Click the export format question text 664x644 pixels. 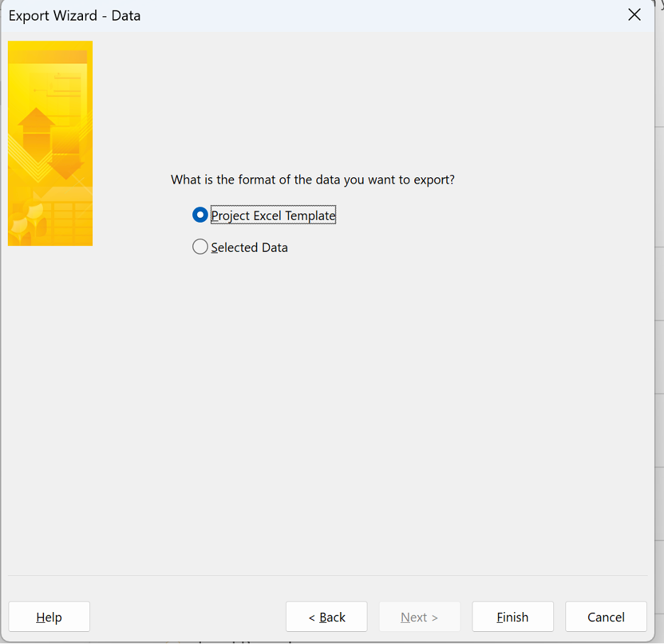(x=314, y=179)
